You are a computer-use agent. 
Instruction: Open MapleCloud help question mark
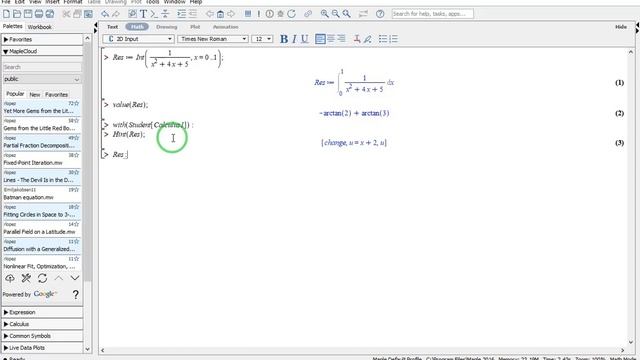[76, 294]
